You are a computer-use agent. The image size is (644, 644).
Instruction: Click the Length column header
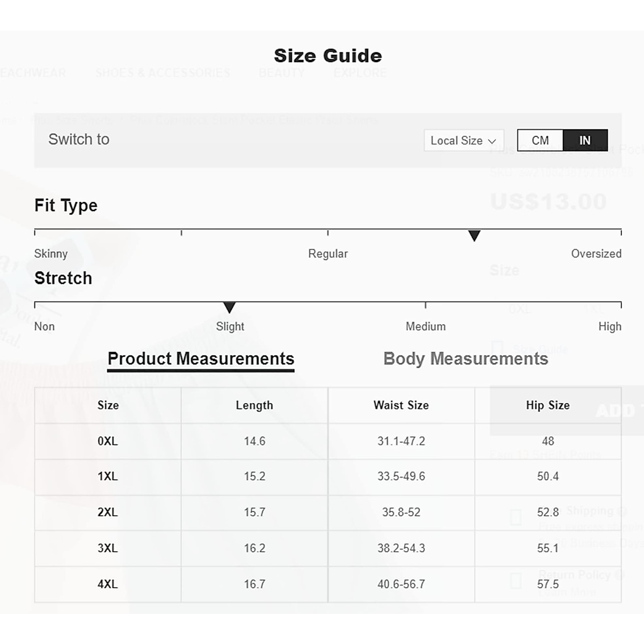[x=254, y=405]
